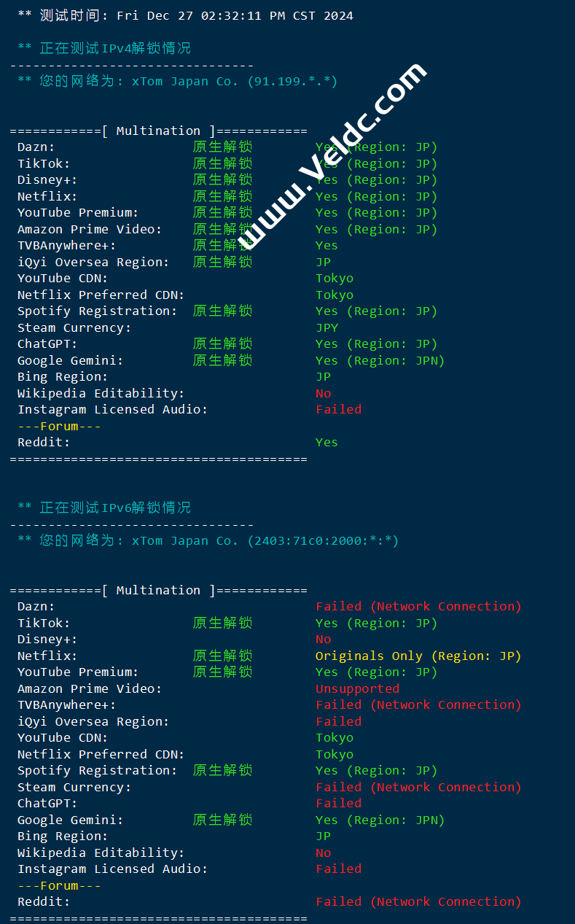575x924 pixels.
Task: Click the "---Forum---" divider in IPv4 section
Action: point(59,427)
